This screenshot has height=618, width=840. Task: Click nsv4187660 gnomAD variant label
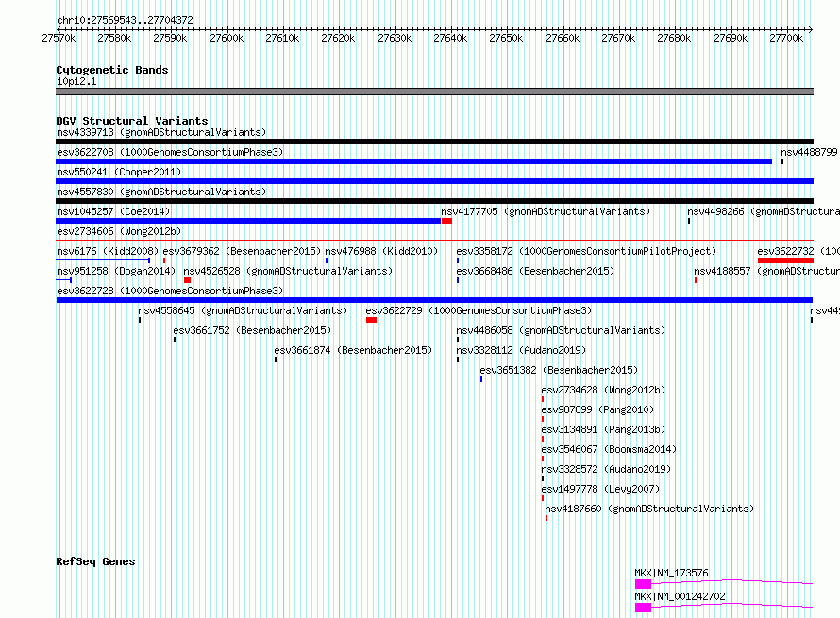coord(649,509)
